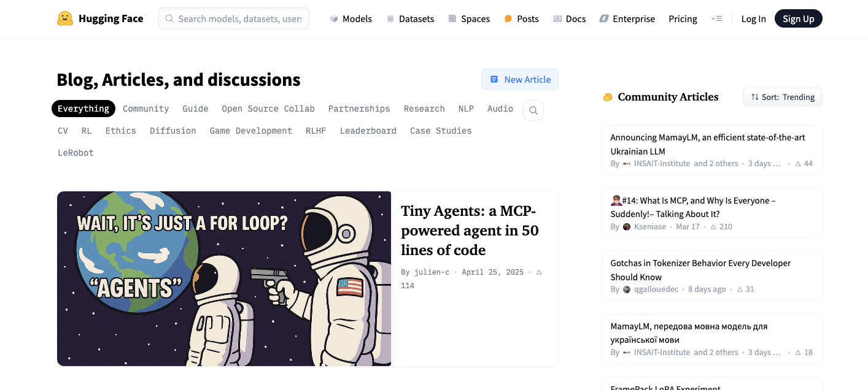Viewport: 868px width, 390px height.
Task: Open the Tiny Agents article title
Action: point(470,231)
